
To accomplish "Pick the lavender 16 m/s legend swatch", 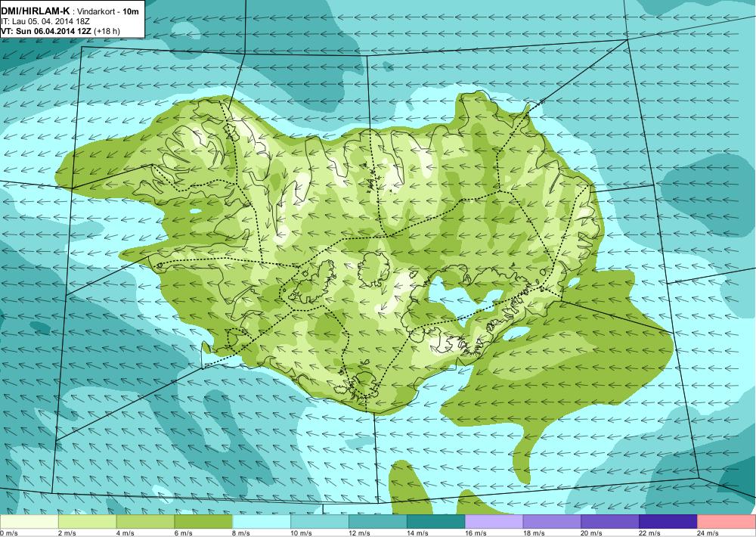I will (494, 522).
